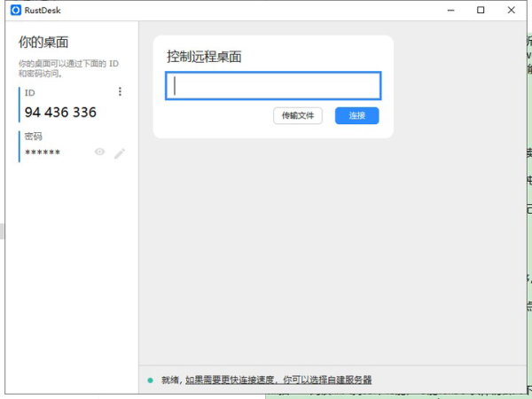Viewport: 532px width, 399px height.
Task: Click the 传输文件 button
Action: click(298, 115)
